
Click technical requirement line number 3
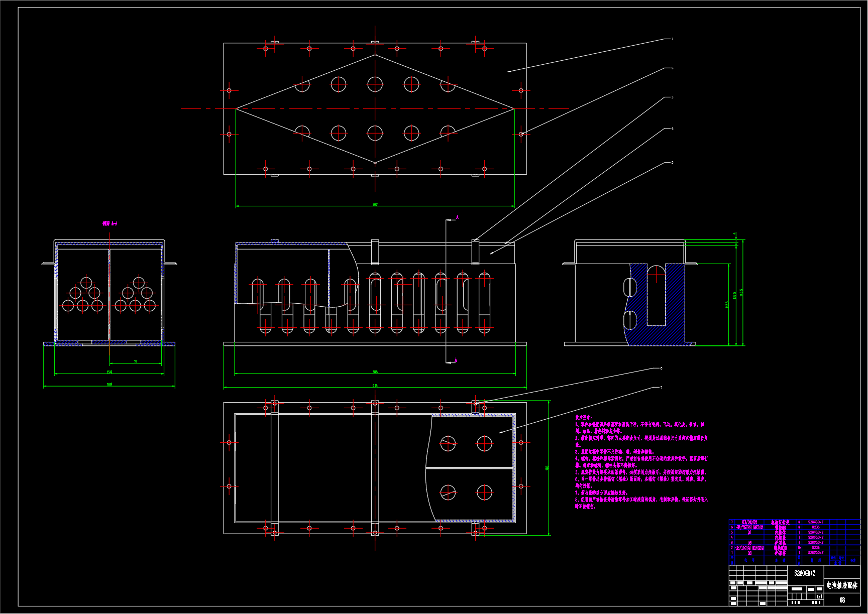tap(615, 452)
